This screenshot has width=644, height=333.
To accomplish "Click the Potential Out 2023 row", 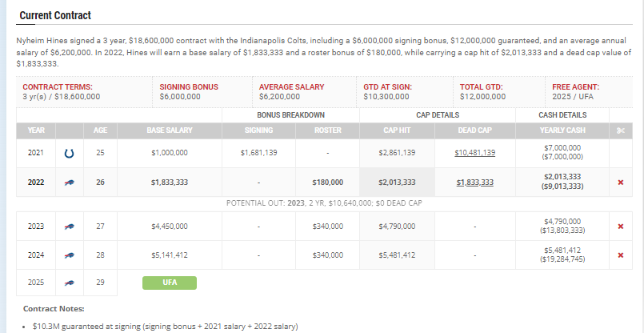I will [324, 203].
